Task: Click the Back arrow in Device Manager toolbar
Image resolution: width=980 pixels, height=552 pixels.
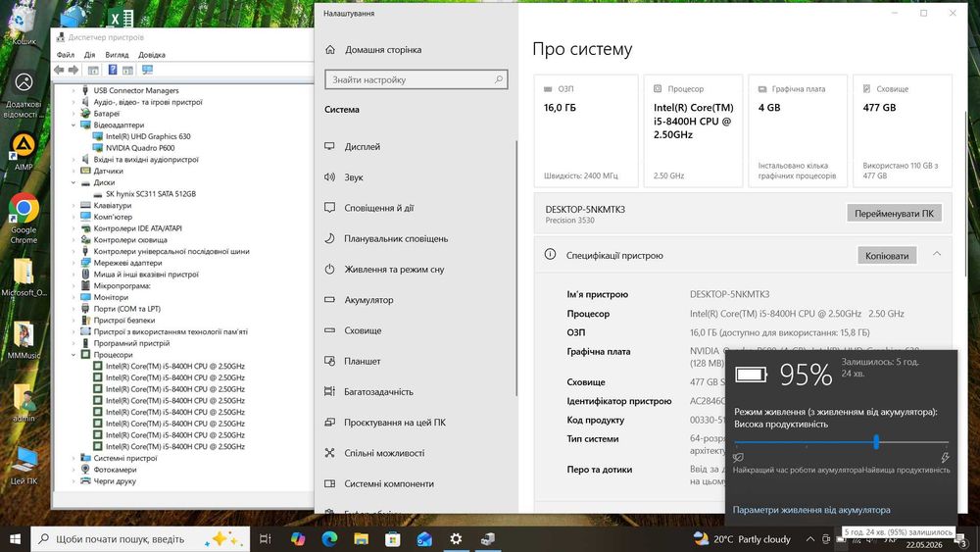Action: click(x=59, y=70)
